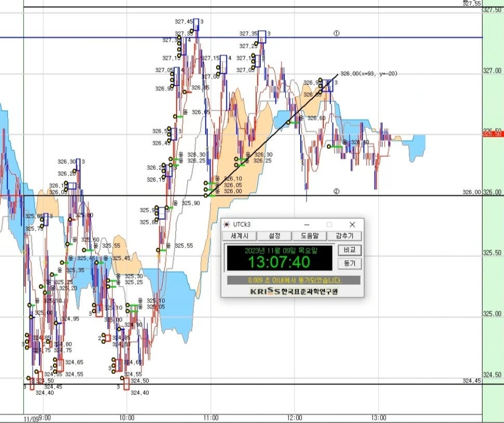Click the circled 2 marker near the 326.00 line
The height and width of the screenshot is (423, 504).
pos(336,192)
